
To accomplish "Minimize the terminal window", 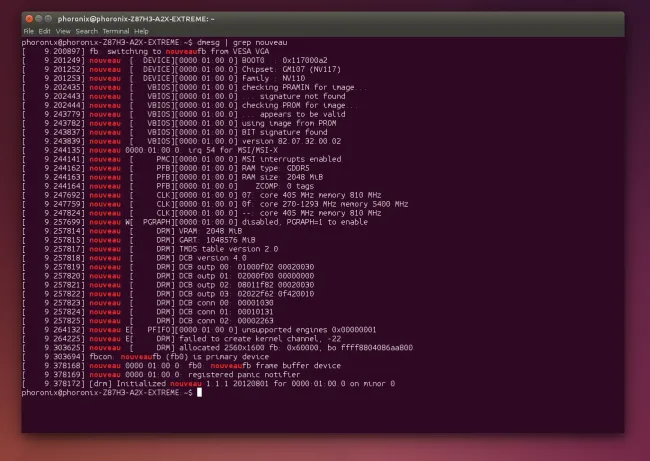I will [x=39, y=20].
